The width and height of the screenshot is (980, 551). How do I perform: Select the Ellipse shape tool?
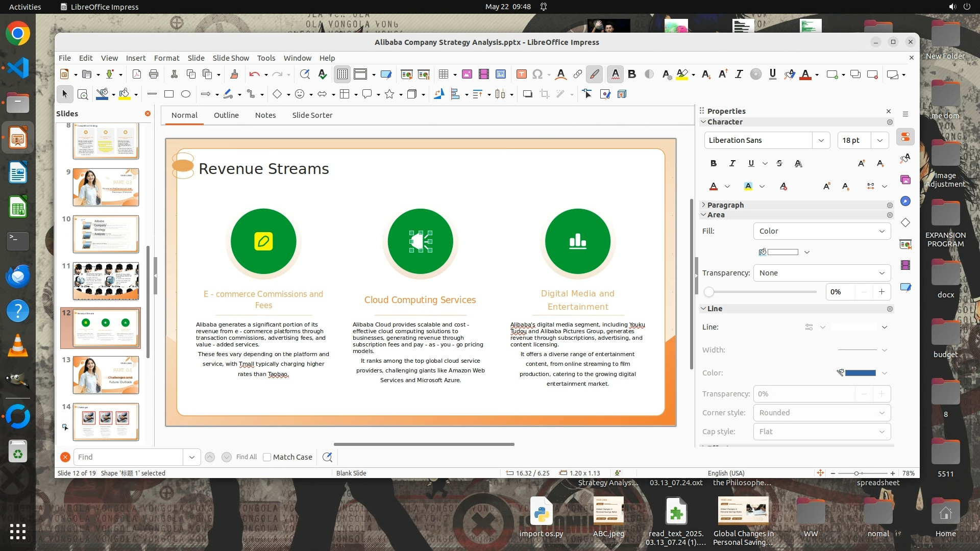(x=186, y=94)
